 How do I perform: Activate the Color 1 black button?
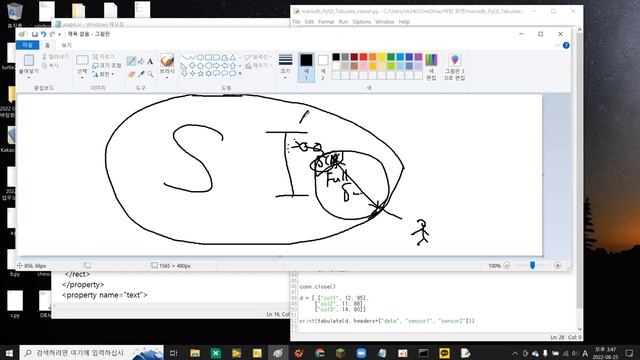(x=306, y=67)
